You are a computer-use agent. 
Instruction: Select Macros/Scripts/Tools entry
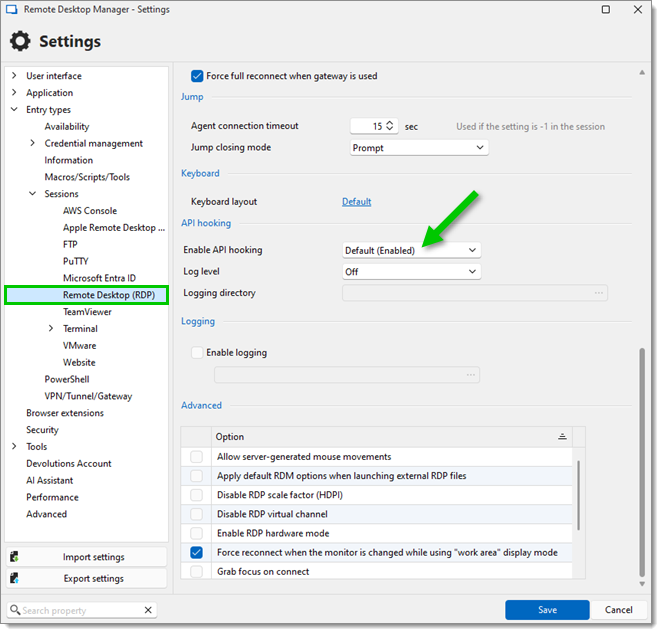pyautogui.click(x=88, y=178)
